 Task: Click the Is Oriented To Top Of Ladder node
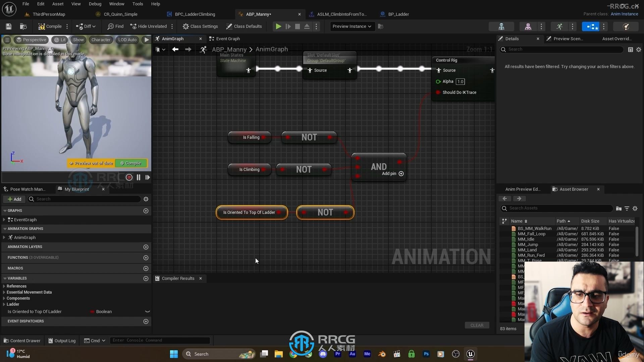[250, 212]
